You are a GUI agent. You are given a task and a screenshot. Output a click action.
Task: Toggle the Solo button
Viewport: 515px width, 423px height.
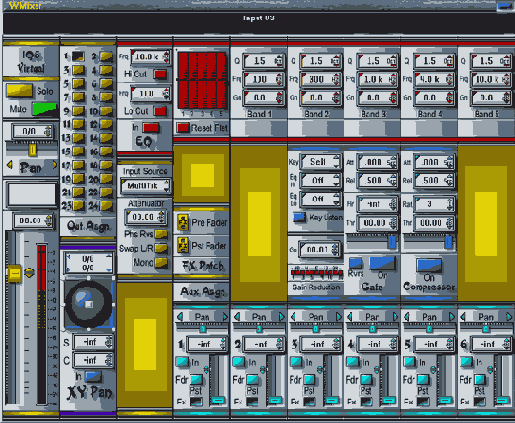click(x=19, y=91)
